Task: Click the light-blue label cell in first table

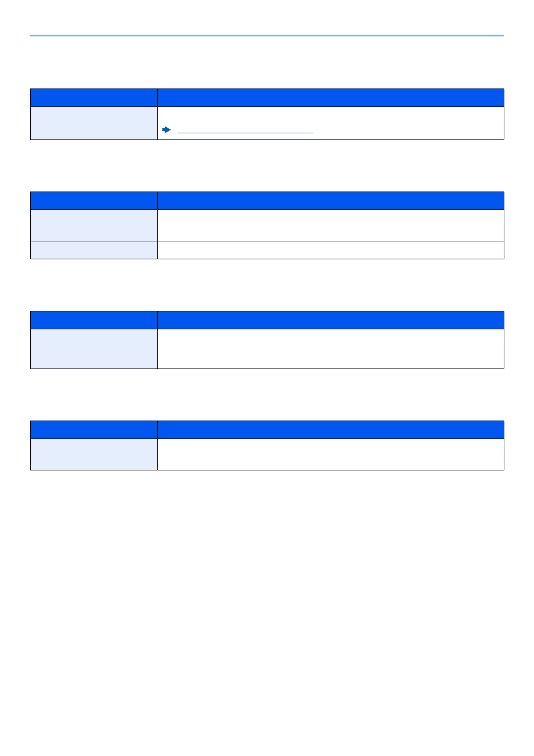Action: [x=94, y=123]
